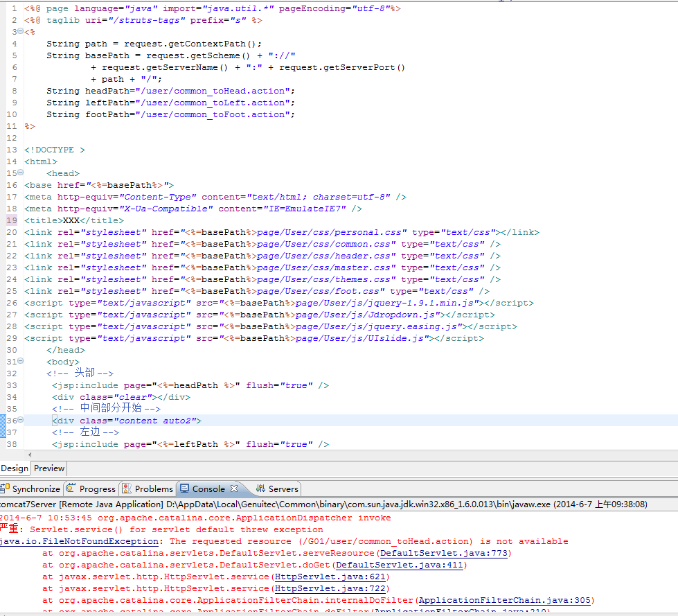This screenshot has width=678, height=616.
Task: Click the header.css link tag line
Action: [262, 256]
